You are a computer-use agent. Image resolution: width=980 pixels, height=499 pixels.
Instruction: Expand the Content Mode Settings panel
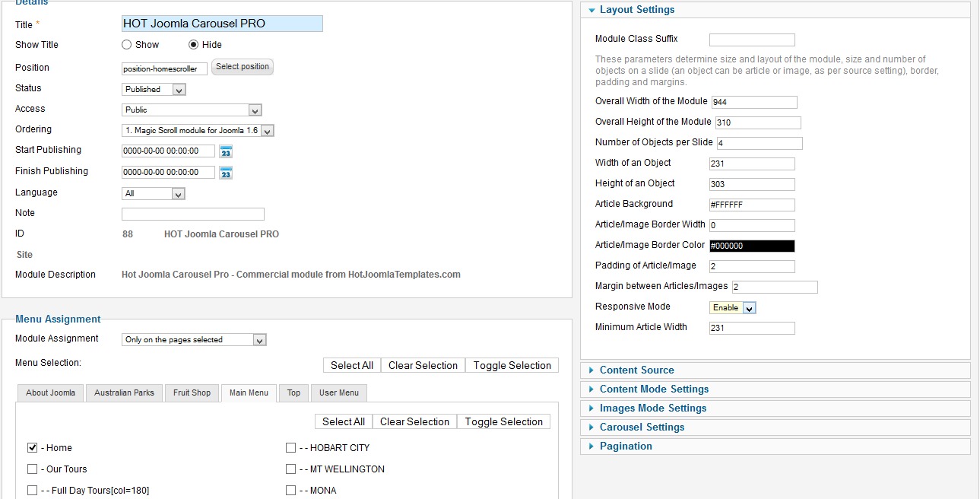click(775, 389)
